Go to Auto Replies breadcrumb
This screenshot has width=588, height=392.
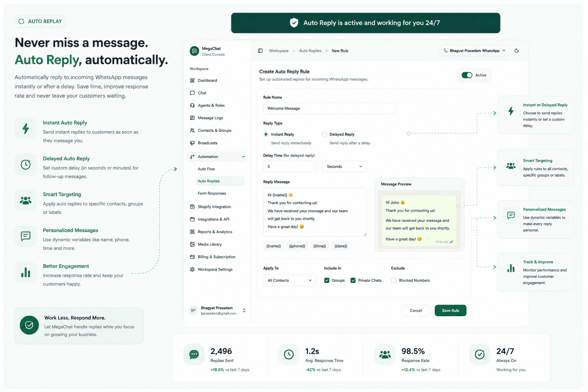[310, 51]
